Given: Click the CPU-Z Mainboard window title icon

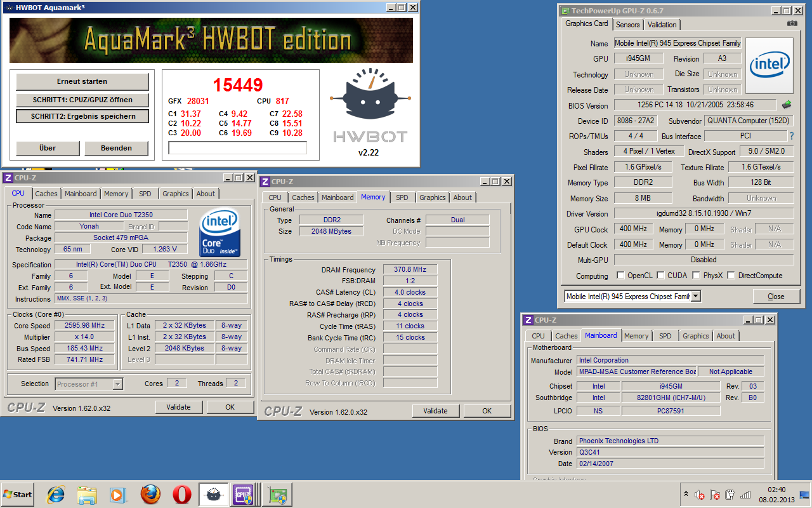Looking at the screenshot, I should pyautogui.click(x=528, y=320).
